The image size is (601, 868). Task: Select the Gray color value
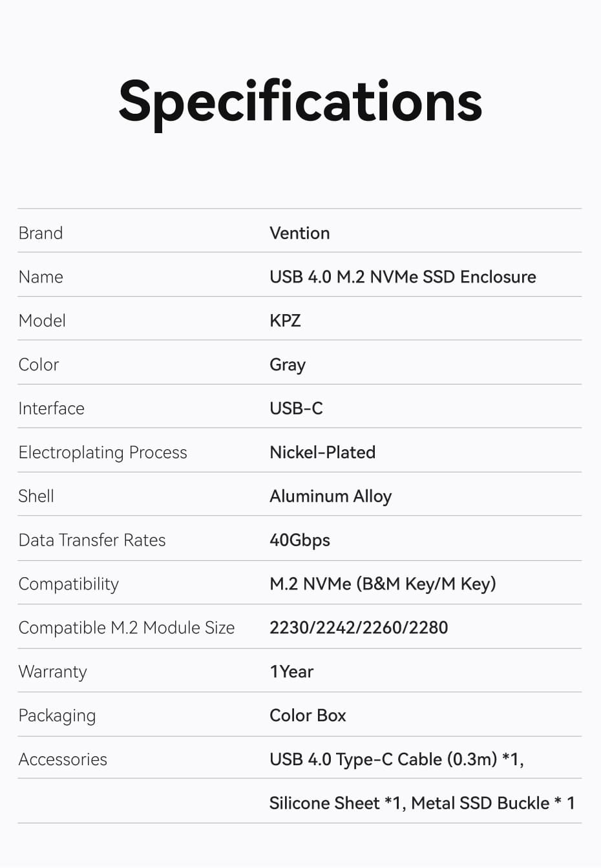[x=288, y=365]
